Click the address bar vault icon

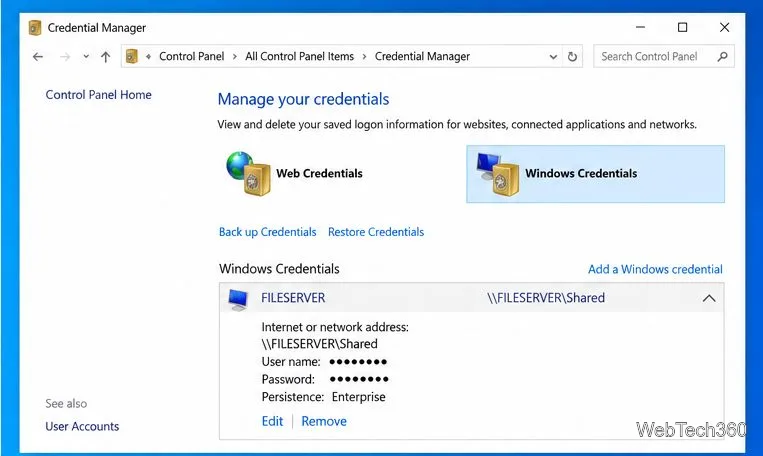point(131,56)
